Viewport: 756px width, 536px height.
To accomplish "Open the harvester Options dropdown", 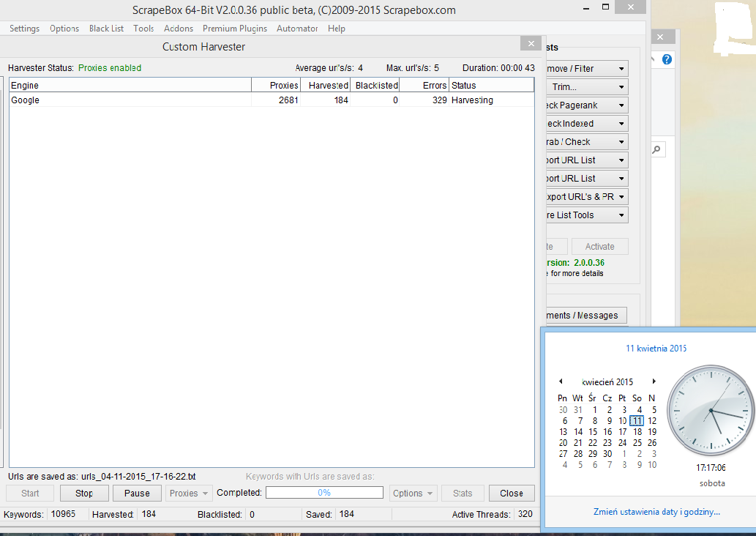I will click(x=413, y=493).
